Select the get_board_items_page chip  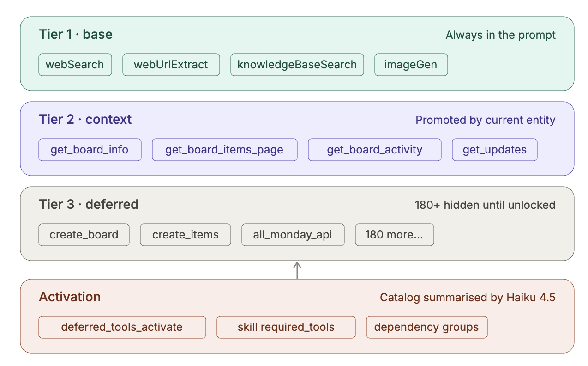(225, 150)
